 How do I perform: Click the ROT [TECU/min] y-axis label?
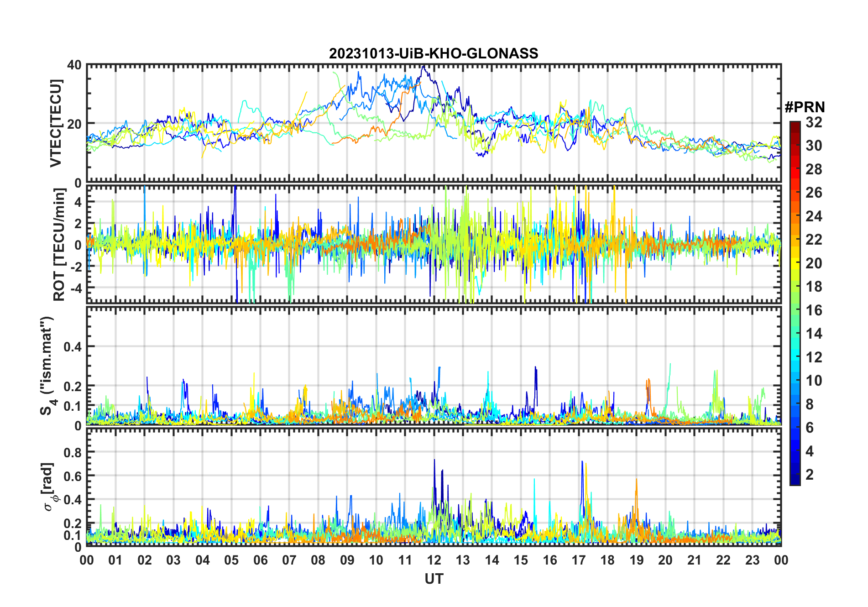click(59, 244)
